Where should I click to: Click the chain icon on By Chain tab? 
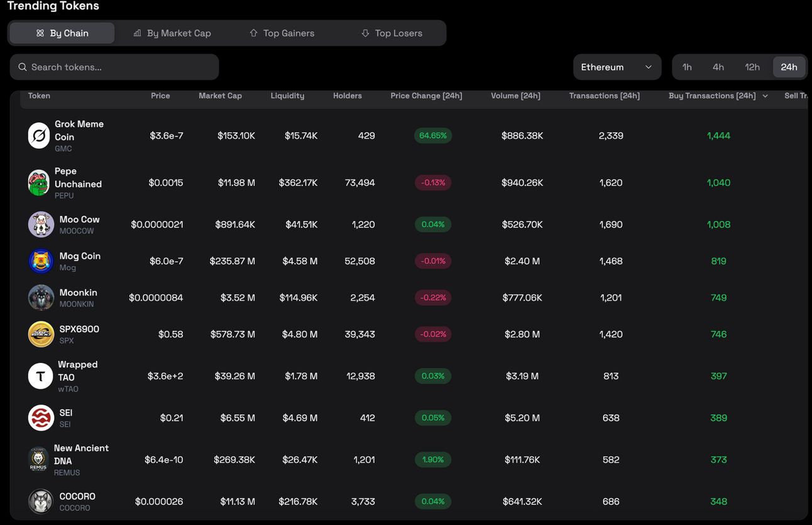(x=40, y=33)
